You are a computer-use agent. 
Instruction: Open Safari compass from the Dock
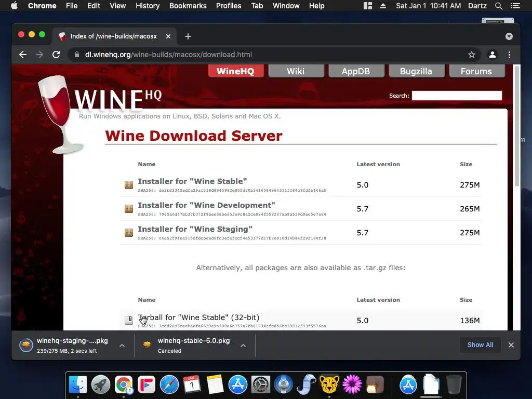click(169, 385)
